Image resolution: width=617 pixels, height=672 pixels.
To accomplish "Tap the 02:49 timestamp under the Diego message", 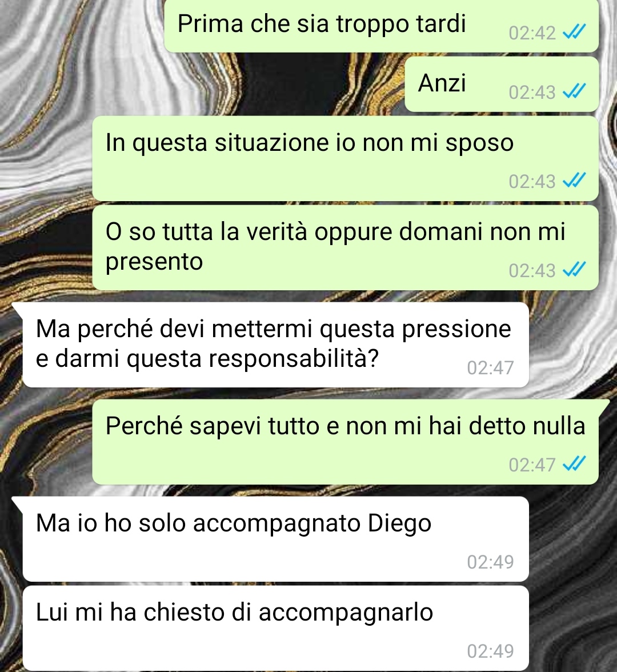I will click(x=490, y=562).
